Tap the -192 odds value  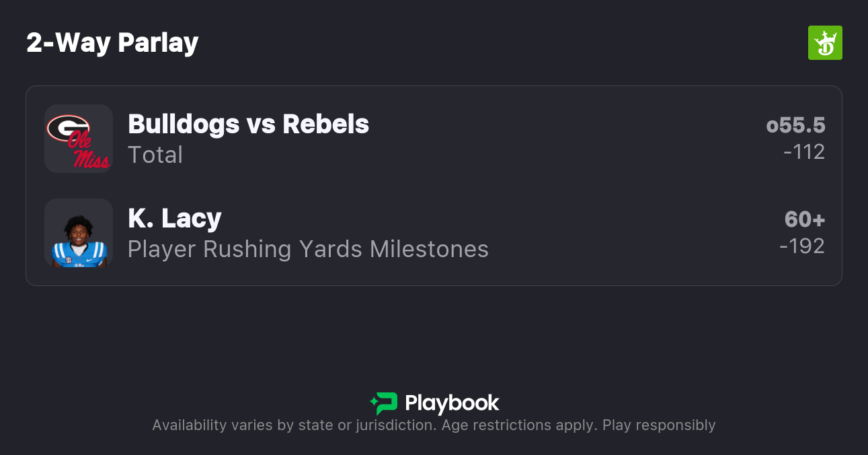(802, 246)
